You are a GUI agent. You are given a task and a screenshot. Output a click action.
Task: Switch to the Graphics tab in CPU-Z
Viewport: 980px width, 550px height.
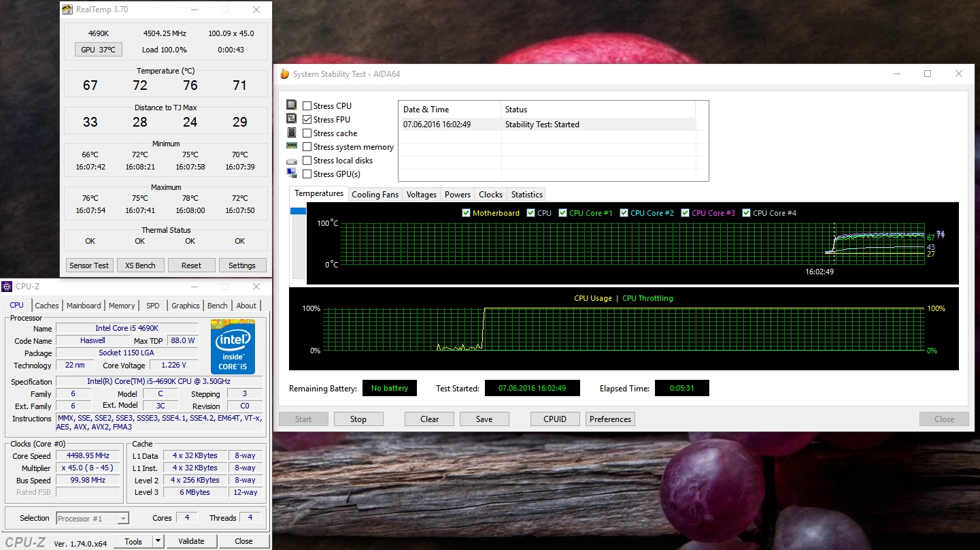pos(186,306)
